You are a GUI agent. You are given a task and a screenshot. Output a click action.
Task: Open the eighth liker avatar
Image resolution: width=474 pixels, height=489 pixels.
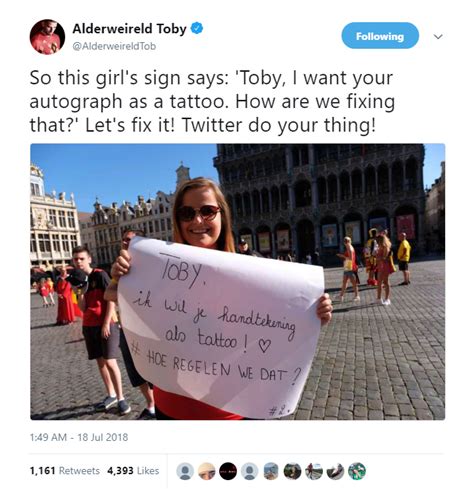[335, 471]
